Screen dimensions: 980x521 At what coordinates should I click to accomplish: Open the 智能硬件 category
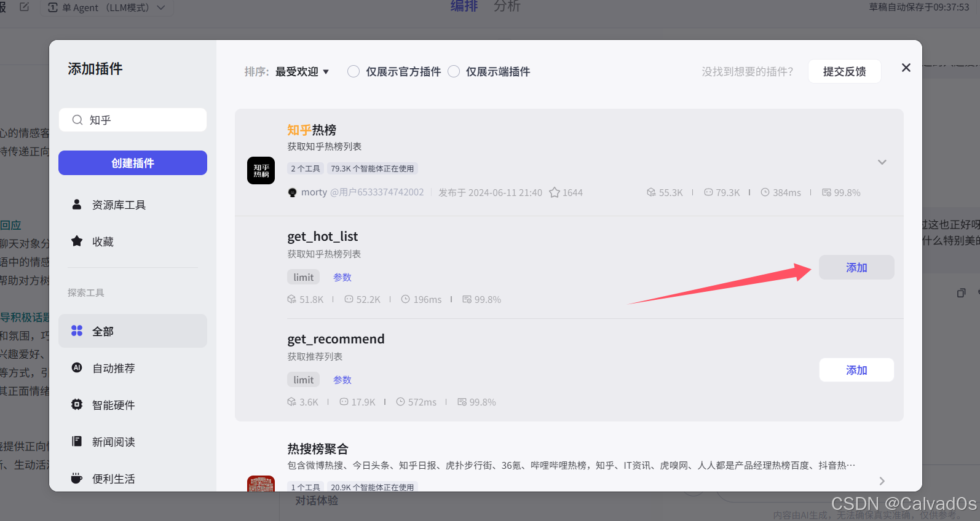(133, 405)
